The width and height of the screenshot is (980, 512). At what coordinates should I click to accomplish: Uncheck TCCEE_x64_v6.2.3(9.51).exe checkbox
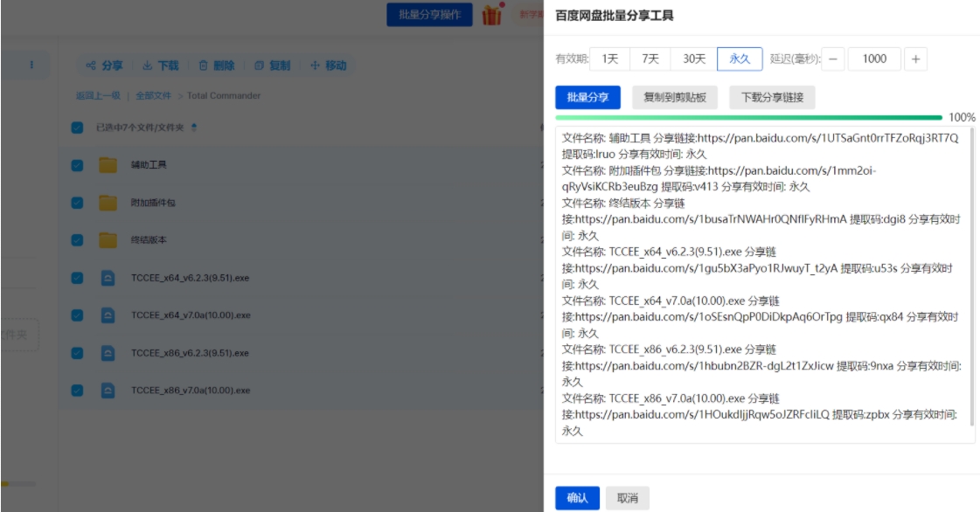[78, 278]
